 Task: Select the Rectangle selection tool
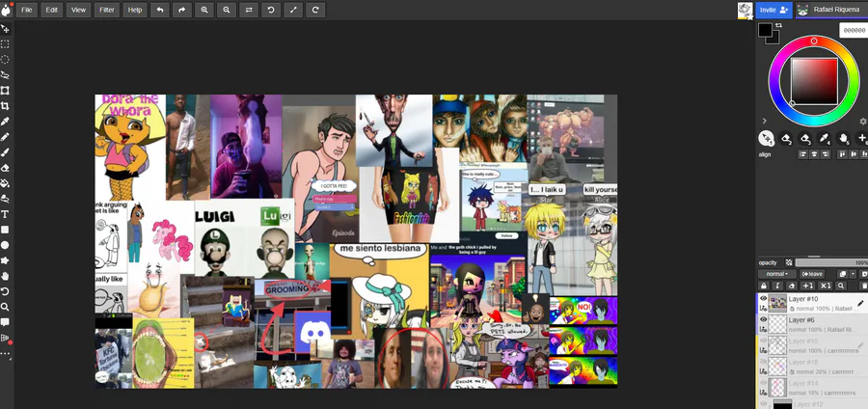click(x=5, y=44)
